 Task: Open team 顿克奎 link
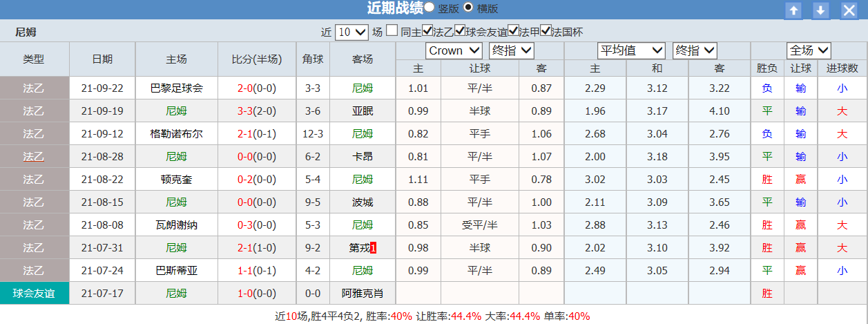click(177, 180)
